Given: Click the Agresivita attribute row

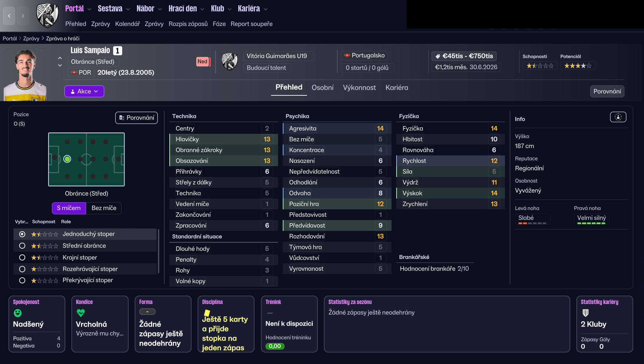Looking at the screenshot, I should coord(337,128).
